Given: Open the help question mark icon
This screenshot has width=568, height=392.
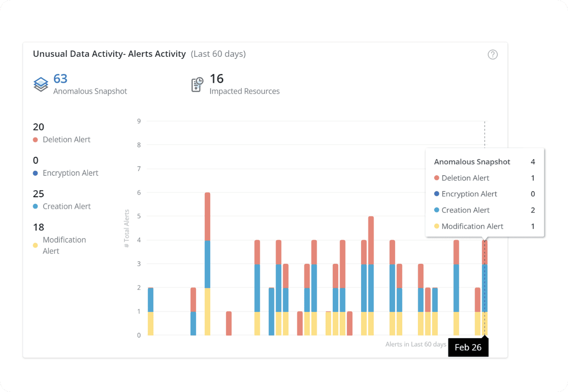Looking at the screenshot, I should coord(492,54).
